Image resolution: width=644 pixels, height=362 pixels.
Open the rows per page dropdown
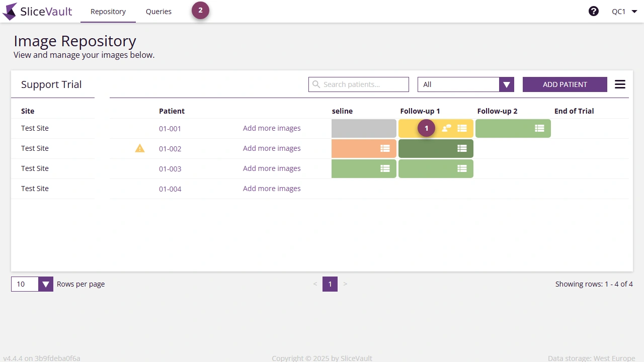point(32,284)
